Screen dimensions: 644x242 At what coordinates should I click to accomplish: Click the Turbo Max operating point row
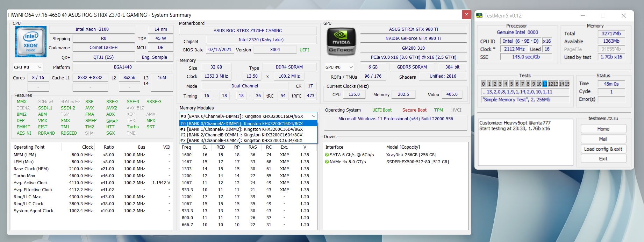pos(92,176)
